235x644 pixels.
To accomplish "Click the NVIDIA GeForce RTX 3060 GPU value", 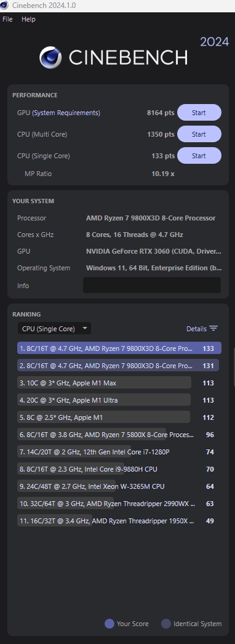I will (154, 251).
